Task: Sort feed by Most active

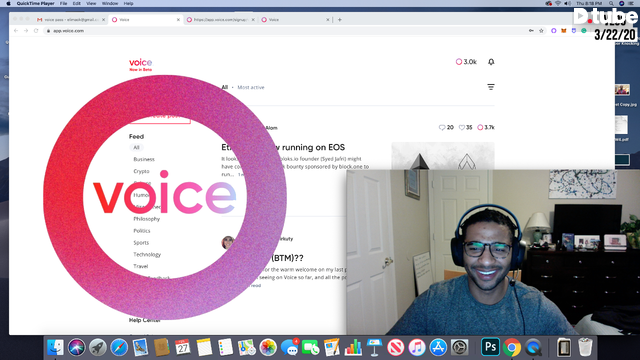Action: pos(251,87)
